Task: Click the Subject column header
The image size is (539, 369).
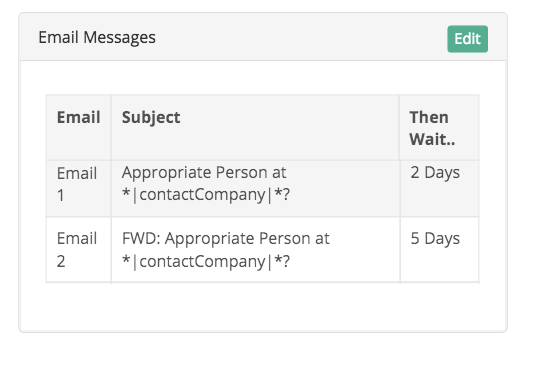Action: [151, 118]
